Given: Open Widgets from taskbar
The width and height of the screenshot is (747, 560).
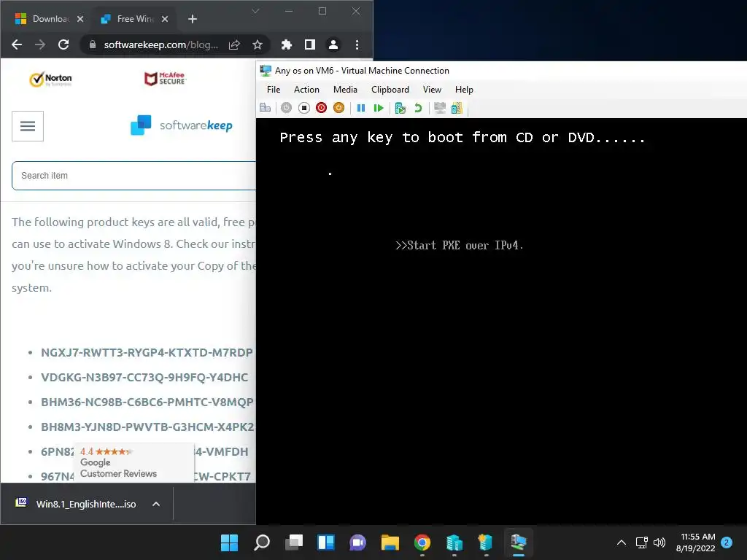Looking at the screenshot, I should 326,542.
